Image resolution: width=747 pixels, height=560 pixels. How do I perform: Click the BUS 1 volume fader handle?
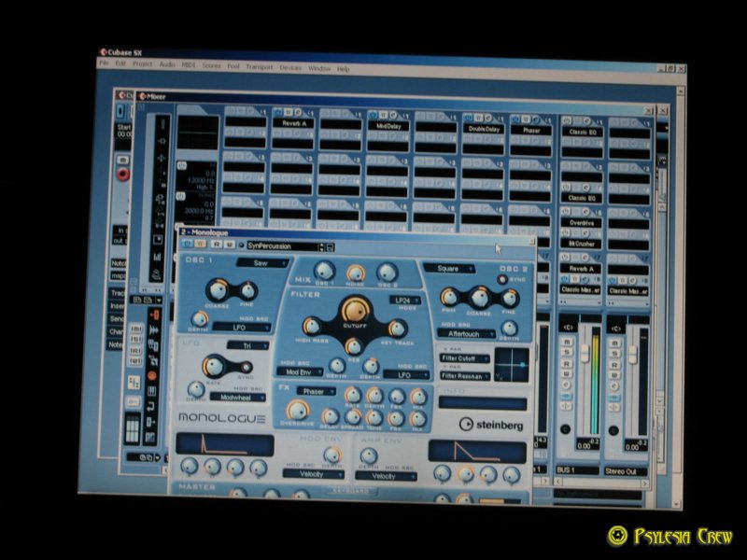(x=585, y=352)
